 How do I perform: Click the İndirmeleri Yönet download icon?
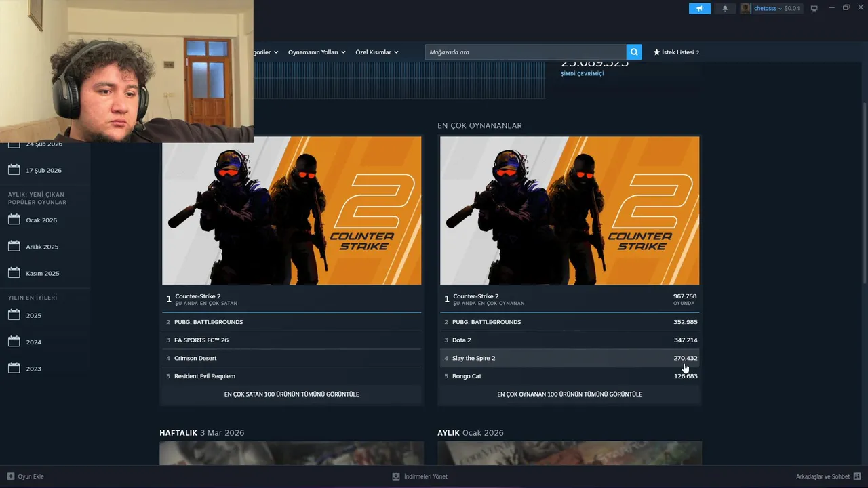[x=396, y=476]
